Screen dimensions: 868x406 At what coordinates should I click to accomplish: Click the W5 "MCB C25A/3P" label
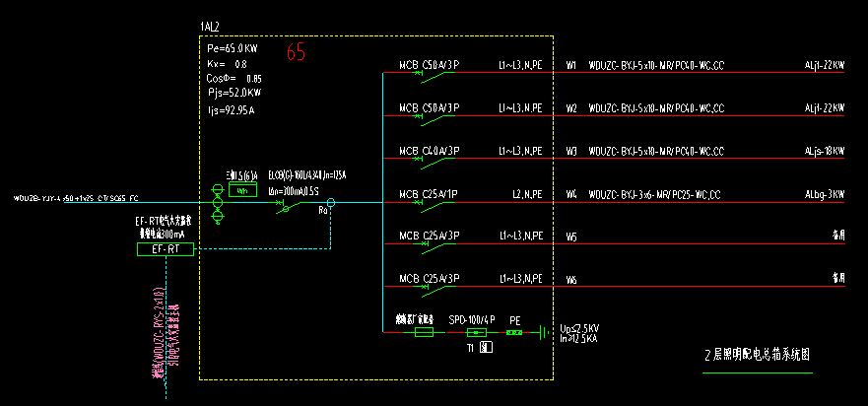(x=430, y=236)
